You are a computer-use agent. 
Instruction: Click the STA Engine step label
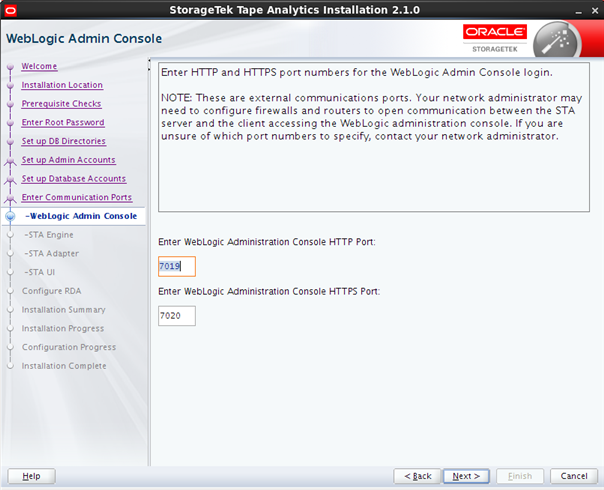[49, 235]
